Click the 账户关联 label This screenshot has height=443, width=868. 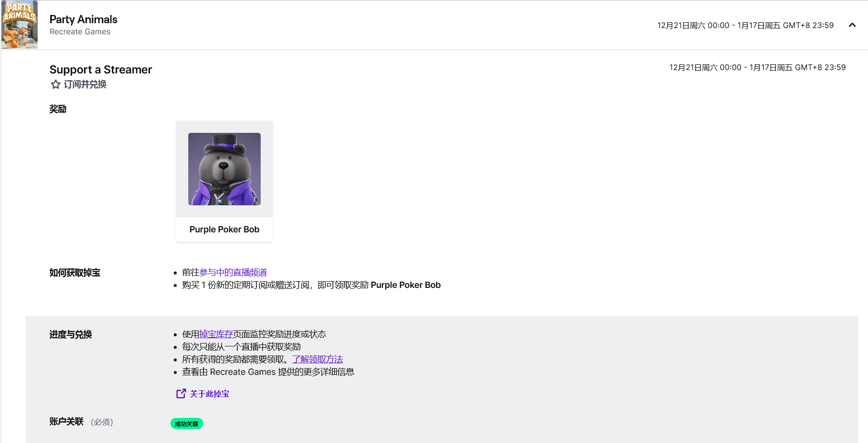click(67, 422)
